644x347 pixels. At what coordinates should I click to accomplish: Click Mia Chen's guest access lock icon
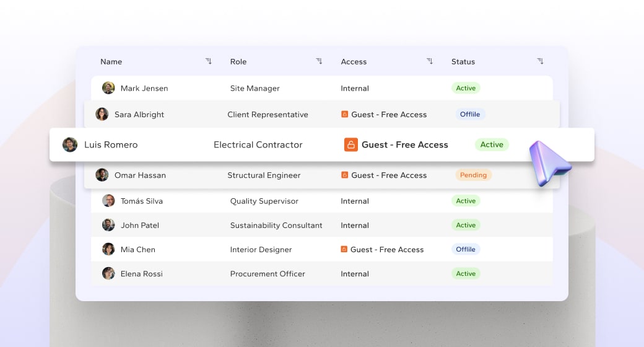(x=344, y=250)
